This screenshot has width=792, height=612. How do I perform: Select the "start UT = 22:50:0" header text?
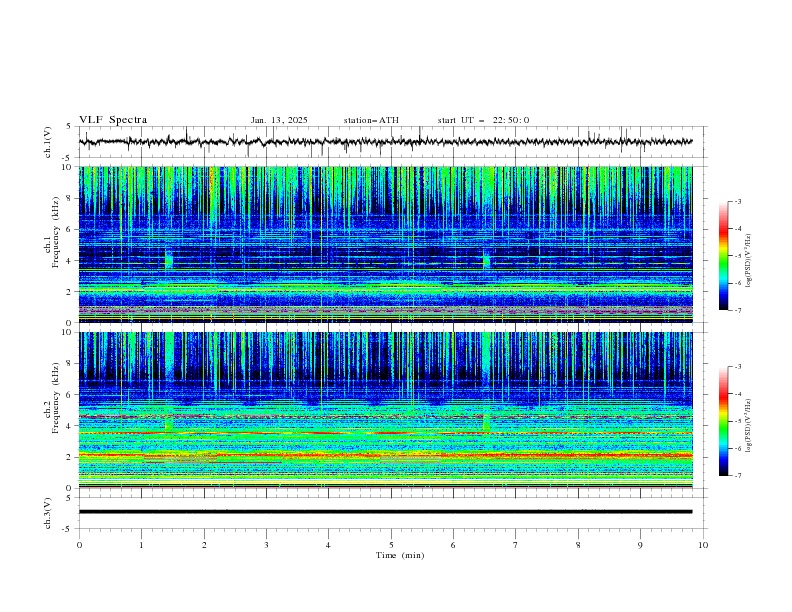click(483, 120)
